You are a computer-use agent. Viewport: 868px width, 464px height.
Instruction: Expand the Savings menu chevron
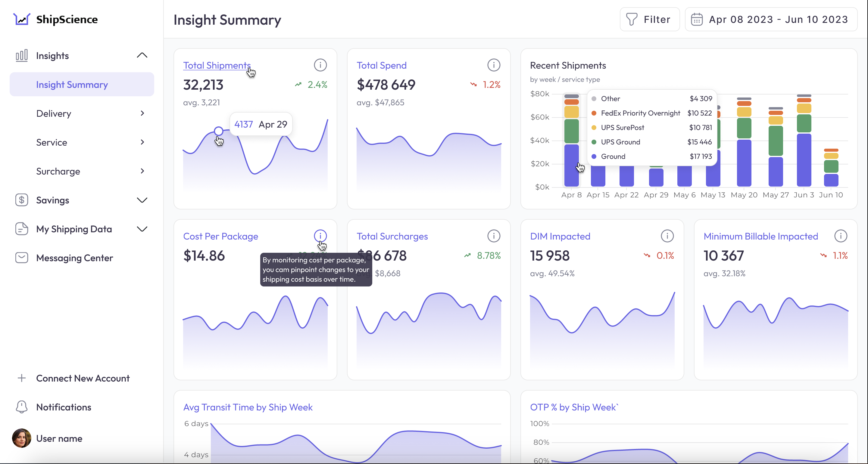click(142, 200)
